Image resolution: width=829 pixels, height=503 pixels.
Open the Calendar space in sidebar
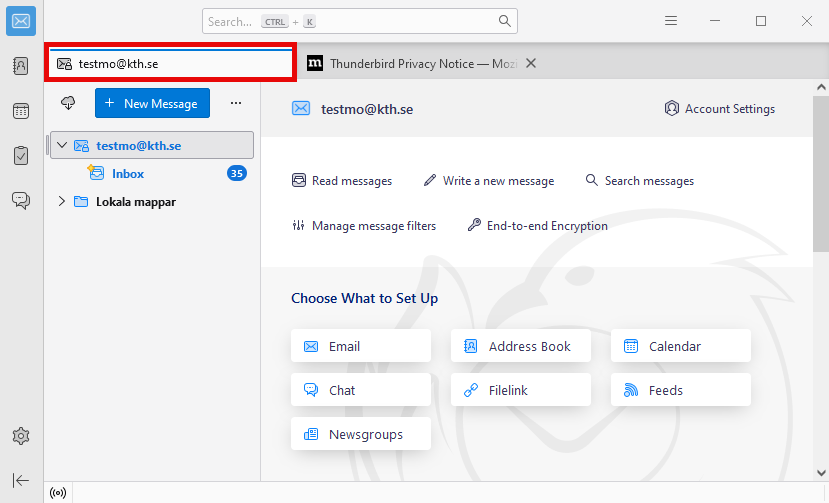pyautogui.click(x=21, y=111)
